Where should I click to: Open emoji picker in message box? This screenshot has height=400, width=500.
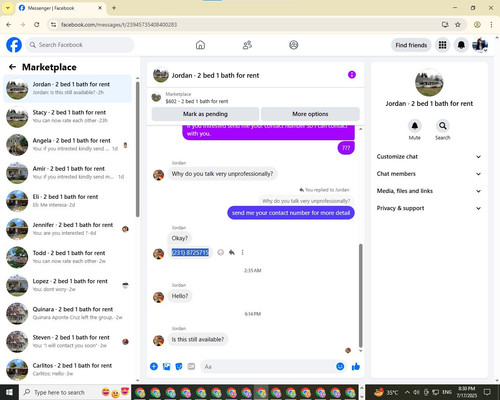(x=340, y=367)
